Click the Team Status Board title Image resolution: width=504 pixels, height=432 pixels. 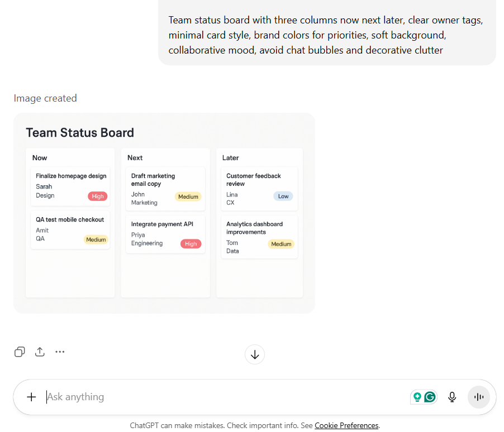click(x=80, y=133)
